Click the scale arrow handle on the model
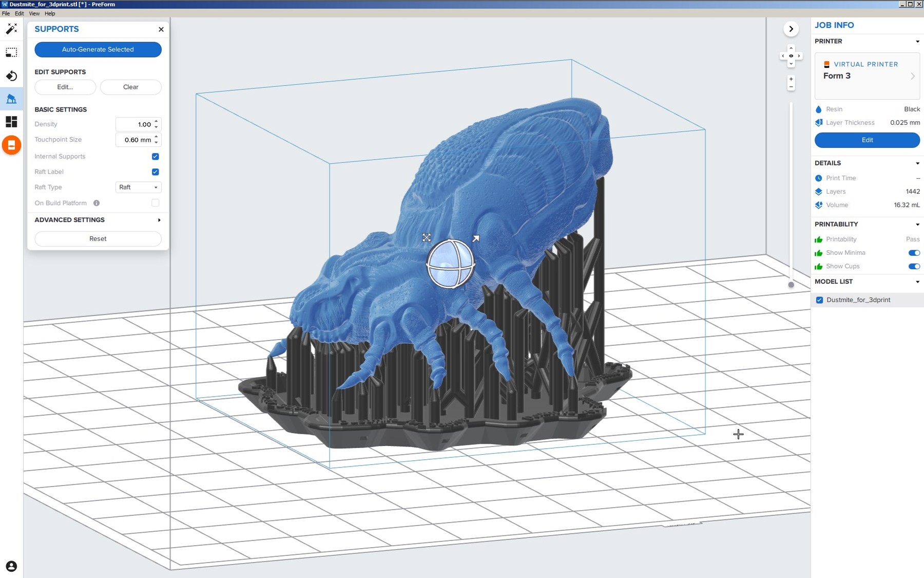 (476, 238)
